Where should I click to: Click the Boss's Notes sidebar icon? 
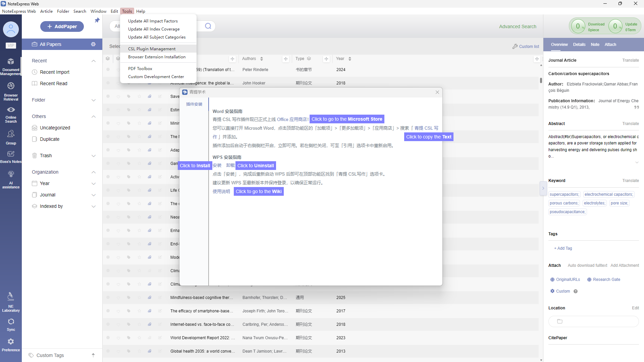click(11, 156)
